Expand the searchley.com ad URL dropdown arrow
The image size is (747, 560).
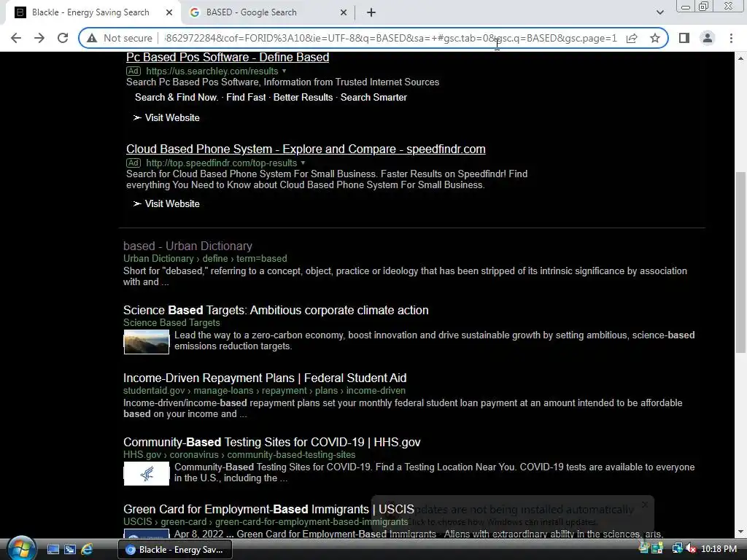(284, 71)
